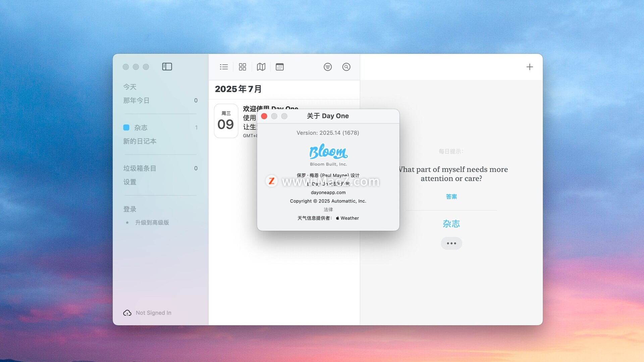This screenshot has width=644, height=362.
Task: Click the search magnifier icon
Action: point(346,67)
